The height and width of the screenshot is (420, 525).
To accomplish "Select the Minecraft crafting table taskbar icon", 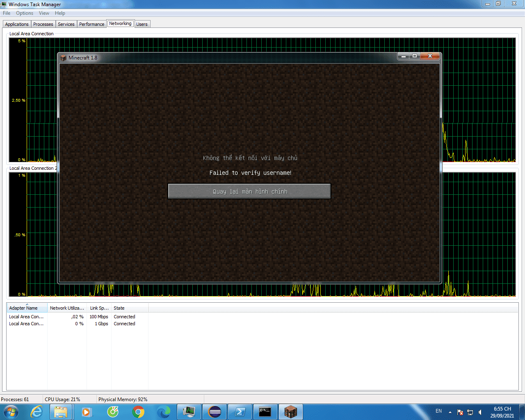I will coord(290,412).
